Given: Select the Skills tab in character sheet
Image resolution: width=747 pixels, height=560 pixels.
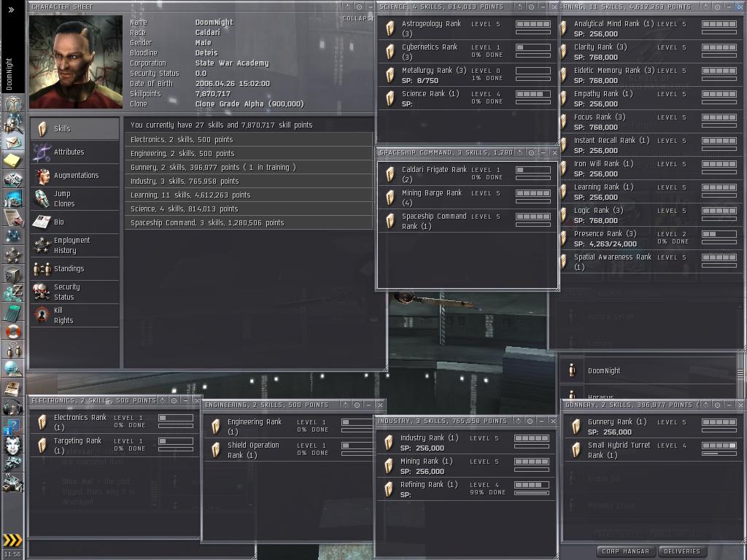Looking at the screenshot, I should (75, 128).
